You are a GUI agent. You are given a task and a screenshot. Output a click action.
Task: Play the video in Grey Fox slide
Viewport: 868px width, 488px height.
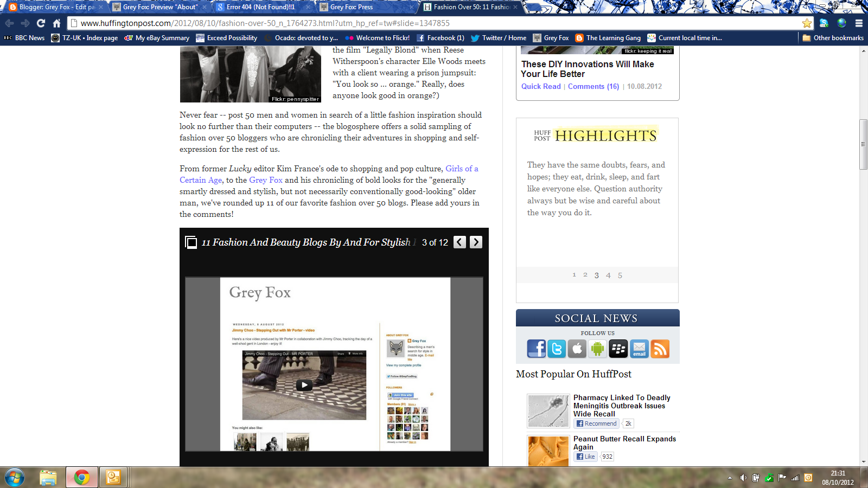click(304, 385)
